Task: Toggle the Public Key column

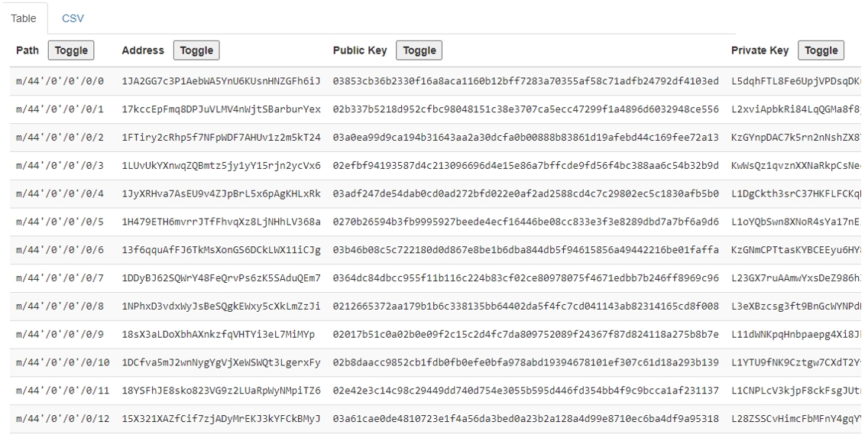Action: click(x=419, y=50)
